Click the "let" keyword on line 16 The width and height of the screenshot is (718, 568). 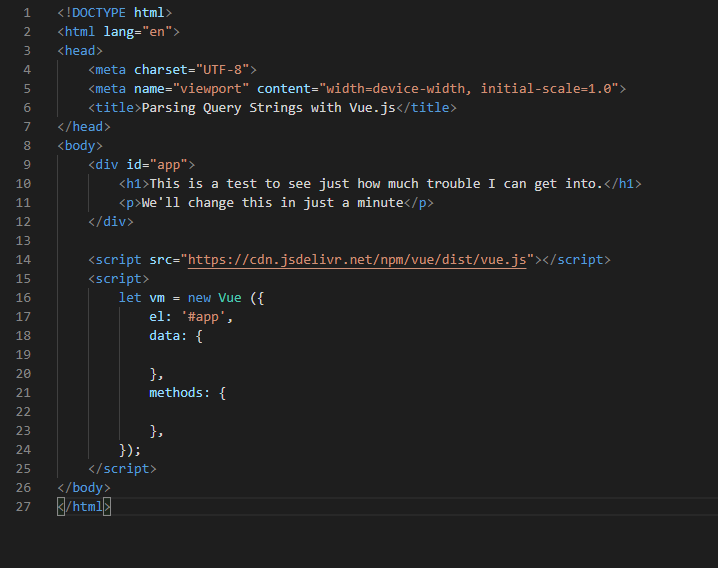130,298
